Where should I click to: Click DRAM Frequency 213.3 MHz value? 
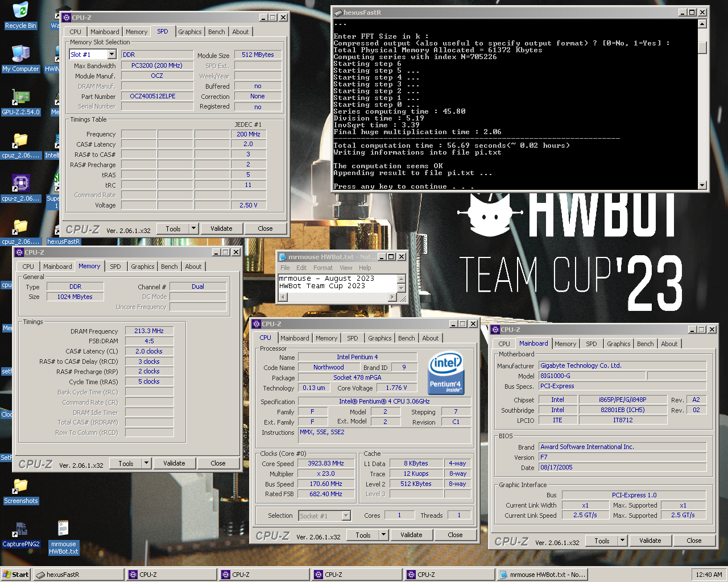point(149,331)
